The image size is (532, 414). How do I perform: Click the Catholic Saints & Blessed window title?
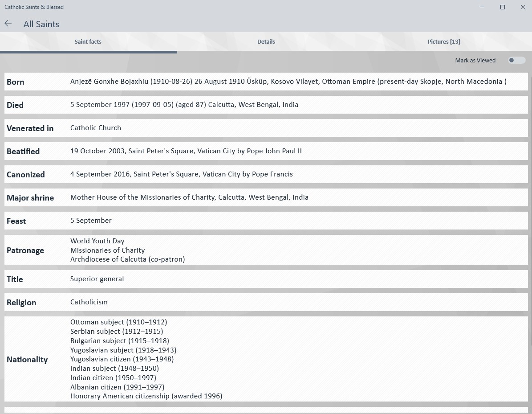tap(34, 7)
